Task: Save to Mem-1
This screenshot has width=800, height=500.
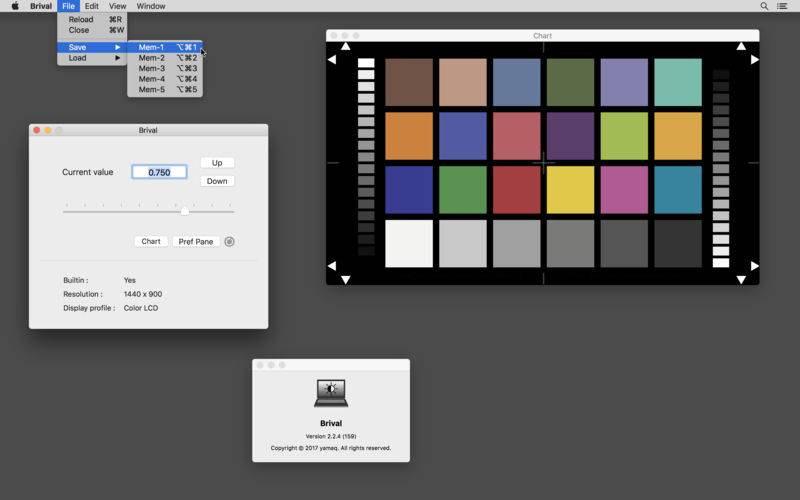Action: coord(165,47)
